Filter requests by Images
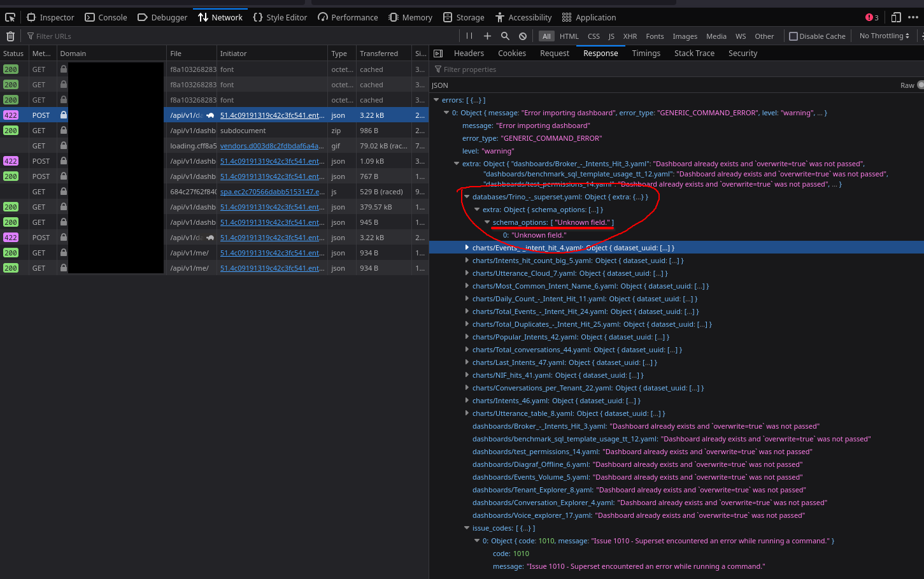Screen dimensions: 924x579 [685, 36]
